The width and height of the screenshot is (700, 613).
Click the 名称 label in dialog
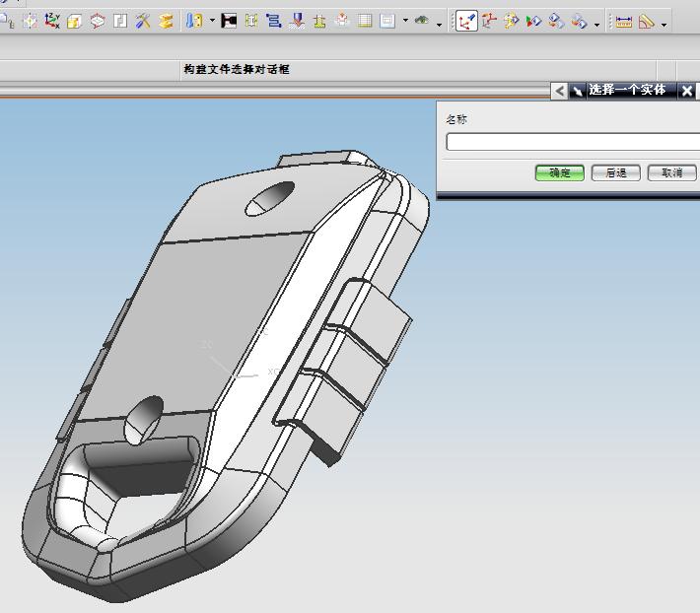456,119
